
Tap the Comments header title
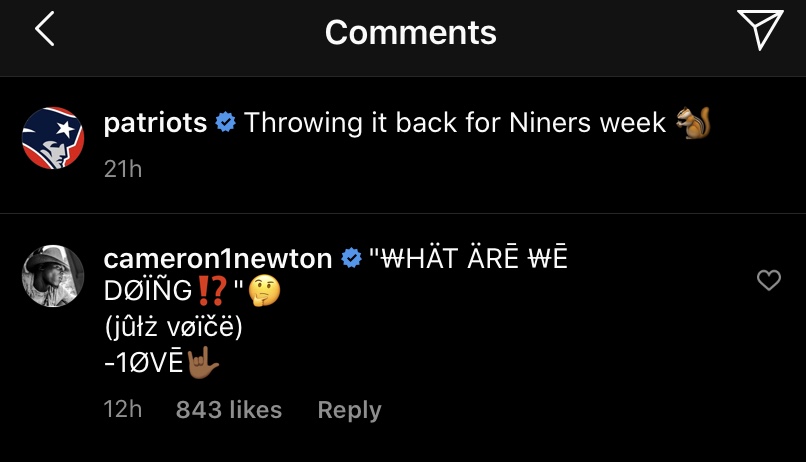[410, 32]
